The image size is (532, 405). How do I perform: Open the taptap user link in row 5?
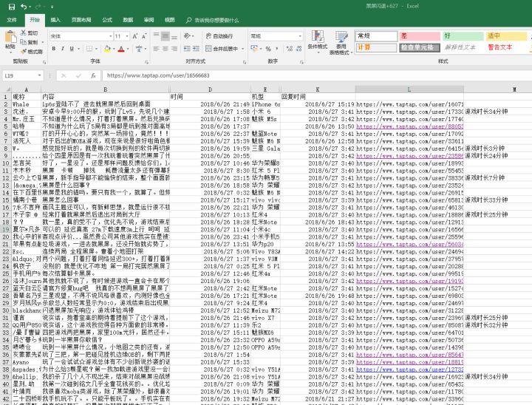pos(409,126)
